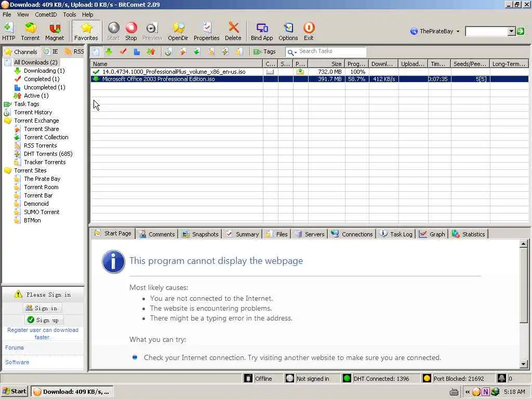Open the Help menu
Screen dimensions: 532x399
tap(87, 15)
